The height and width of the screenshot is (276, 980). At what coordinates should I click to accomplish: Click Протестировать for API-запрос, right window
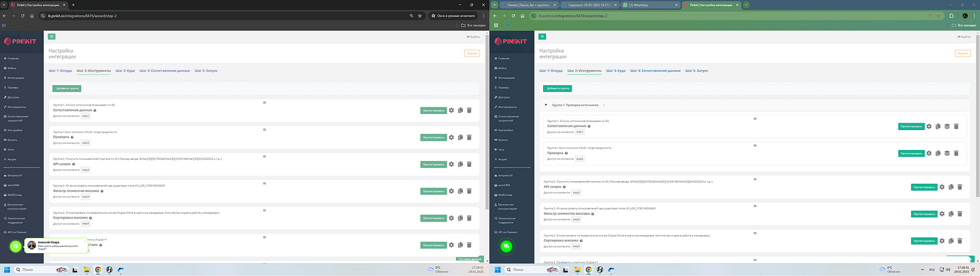click(x=924, y=187)
